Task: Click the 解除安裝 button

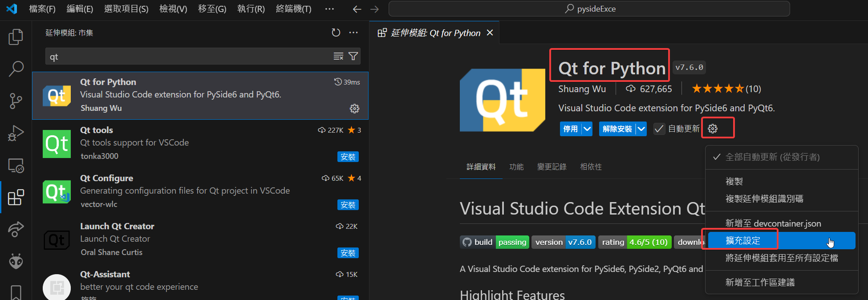Action: 617,129
